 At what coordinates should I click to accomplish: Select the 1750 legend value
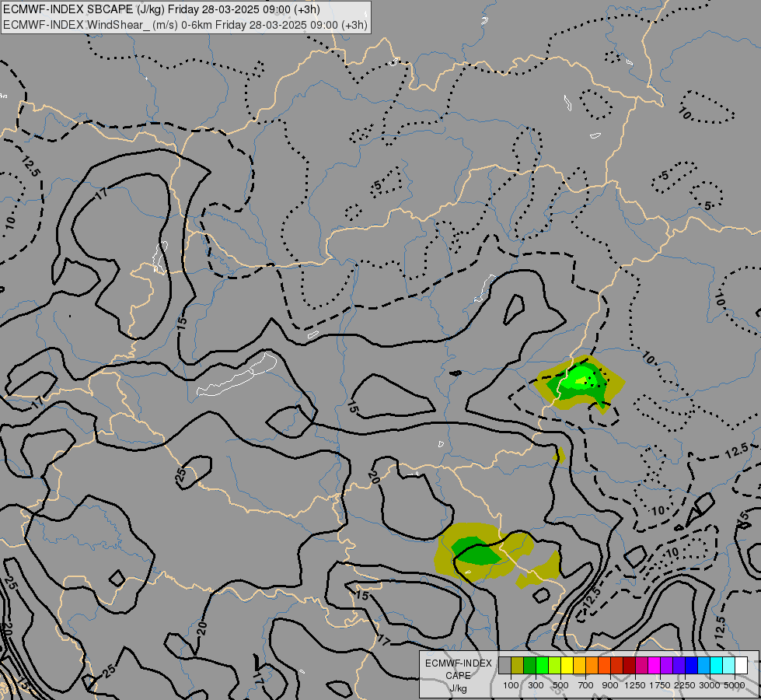(660, 685)
